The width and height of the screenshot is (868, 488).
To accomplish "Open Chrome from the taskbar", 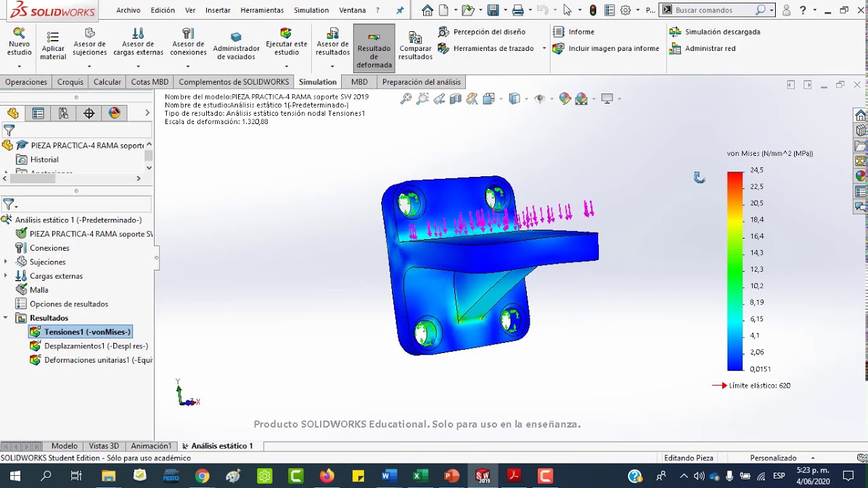I will pyautogui.click(x=202, y=476).
